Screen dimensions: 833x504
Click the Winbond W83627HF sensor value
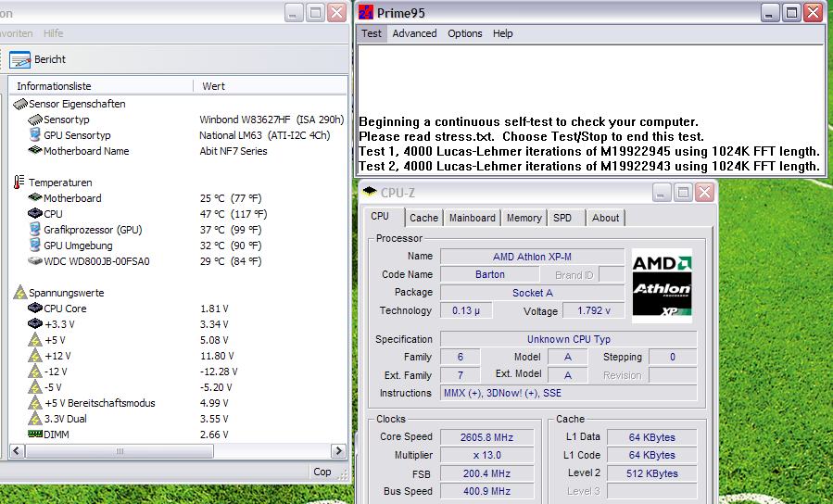pos(271,120)
